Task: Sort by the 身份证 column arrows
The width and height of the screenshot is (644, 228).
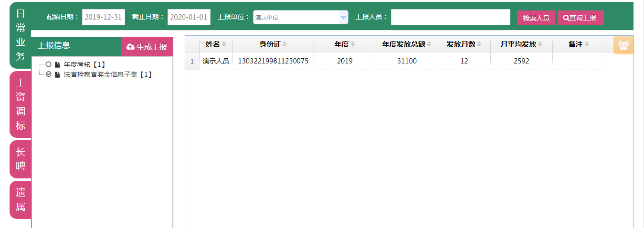Action: 285,44
